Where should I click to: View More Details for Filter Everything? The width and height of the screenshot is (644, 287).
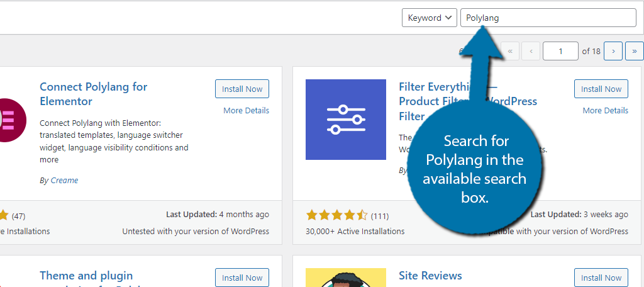point(606,110)
